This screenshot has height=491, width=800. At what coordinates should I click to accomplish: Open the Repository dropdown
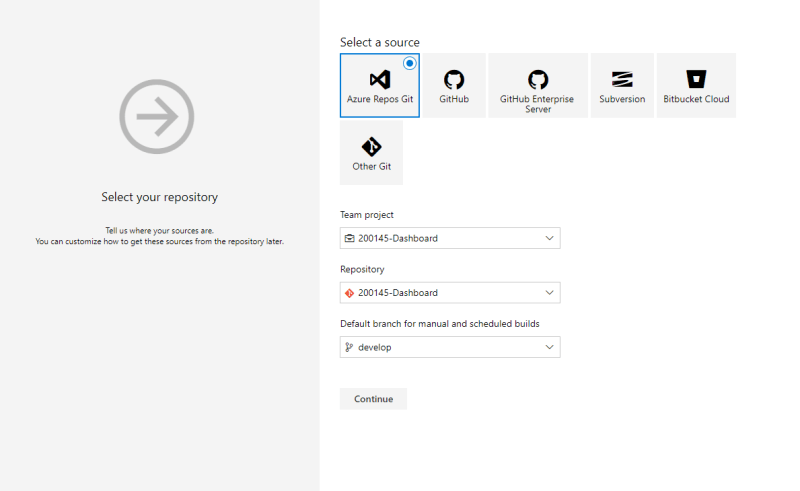click(x=450, y=293)
